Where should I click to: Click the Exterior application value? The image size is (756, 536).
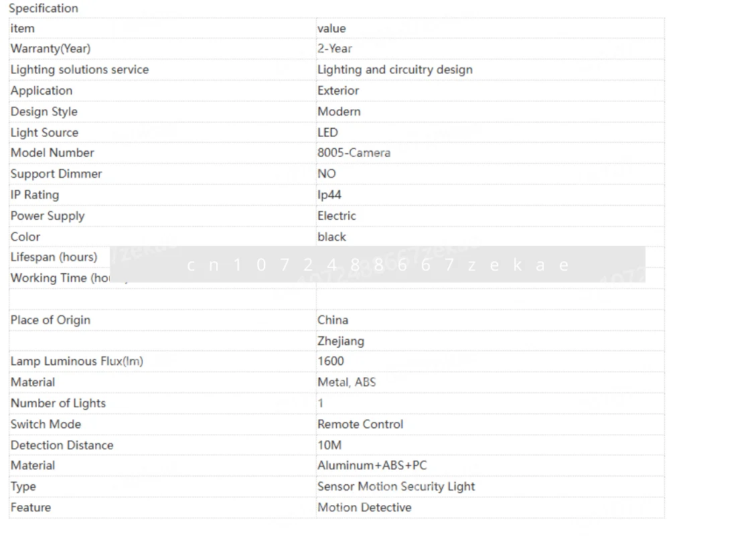[x=338, y=90]
